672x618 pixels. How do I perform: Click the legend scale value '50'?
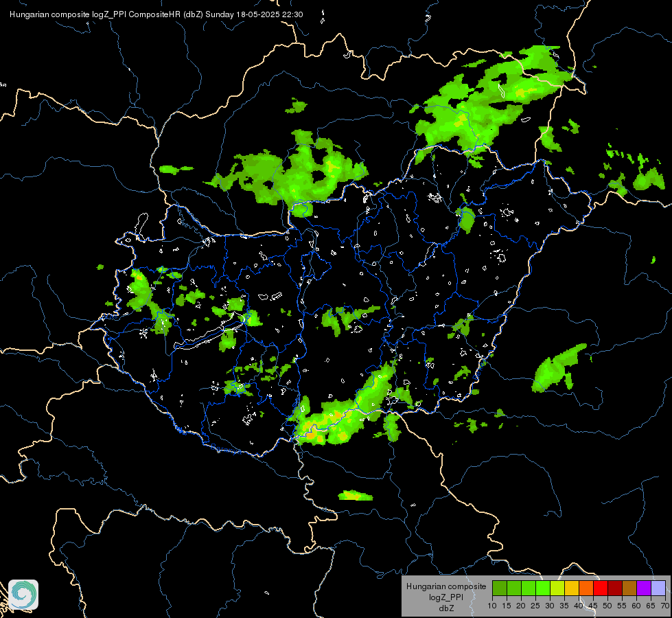click(607, 606)
